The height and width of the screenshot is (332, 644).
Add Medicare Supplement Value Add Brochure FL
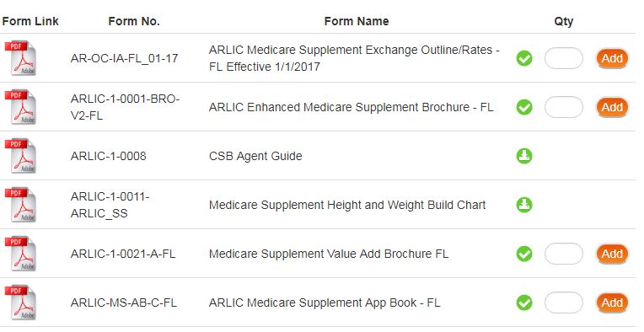(612, 254)
